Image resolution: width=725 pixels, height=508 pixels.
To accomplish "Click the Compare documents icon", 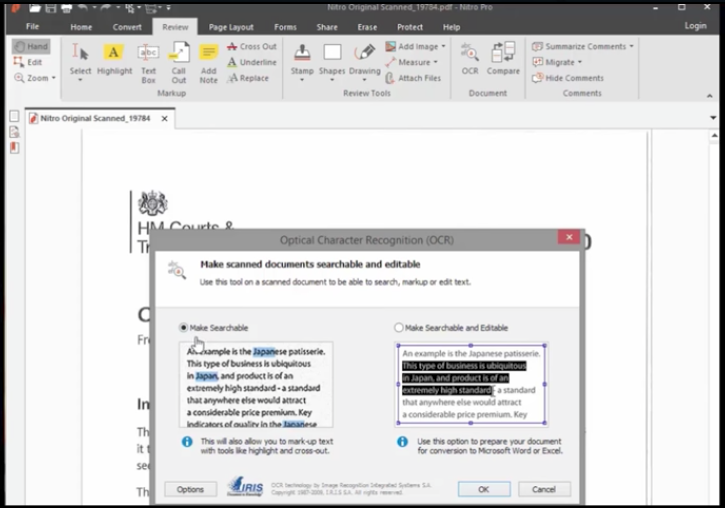I will [503, 57].
